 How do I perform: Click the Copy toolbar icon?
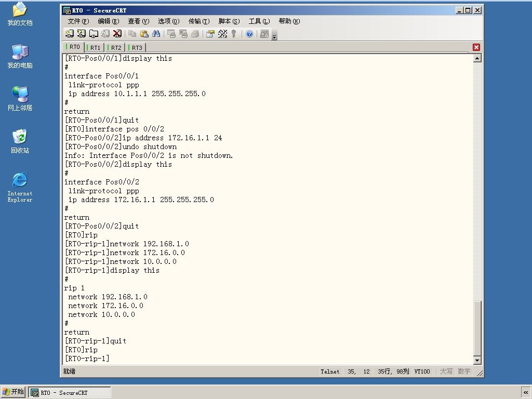pos(132,34)
